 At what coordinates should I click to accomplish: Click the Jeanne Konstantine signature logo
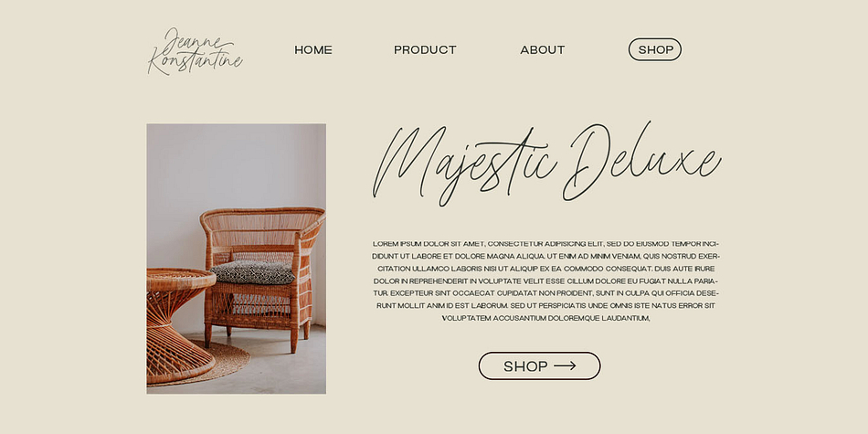(x=195, y=51)
